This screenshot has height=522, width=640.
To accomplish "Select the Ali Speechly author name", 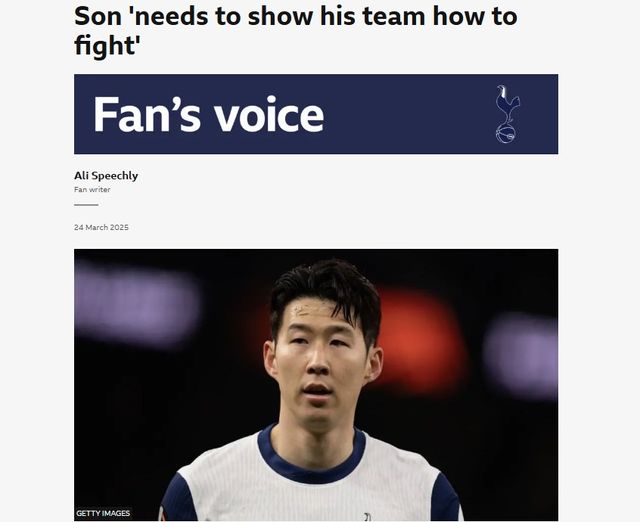I will [x=106, y=176].
